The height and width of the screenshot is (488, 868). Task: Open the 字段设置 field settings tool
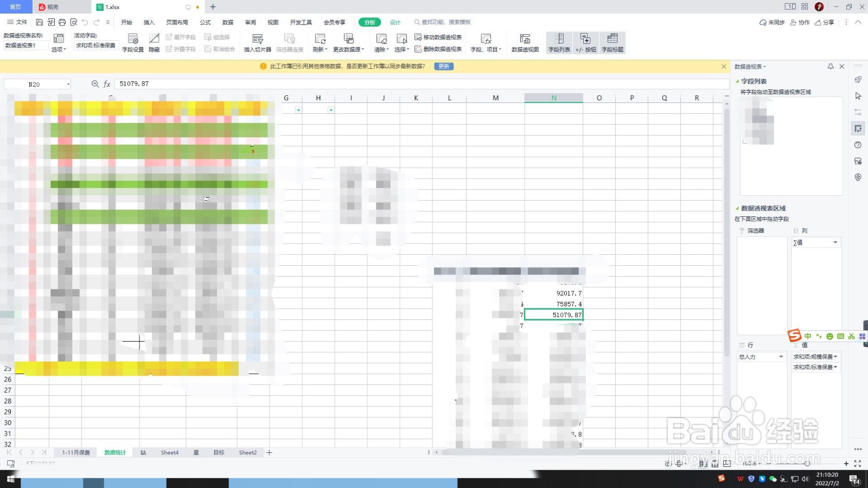(x=133, y=43)
